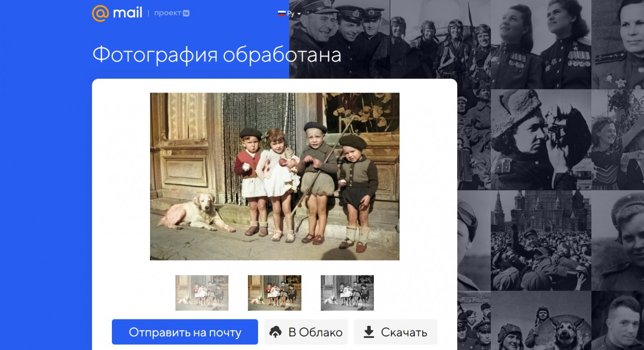Image resolution: width=644 pixels, height=350 pixels.
Task: Select the first faded-color thumbnail
Action: pyautogui.click(x=202, y=293)
